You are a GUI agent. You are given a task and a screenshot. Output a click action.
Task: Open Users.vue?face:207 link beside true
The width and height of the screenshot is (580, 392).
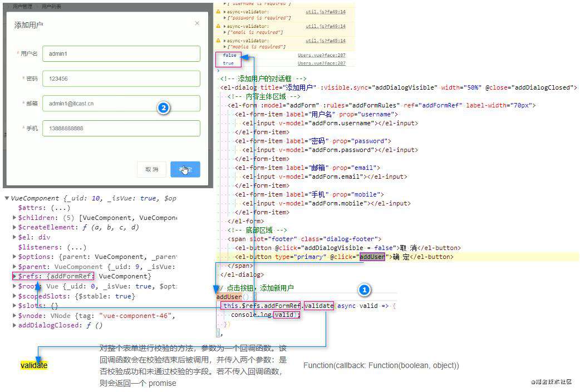point(322,63)
